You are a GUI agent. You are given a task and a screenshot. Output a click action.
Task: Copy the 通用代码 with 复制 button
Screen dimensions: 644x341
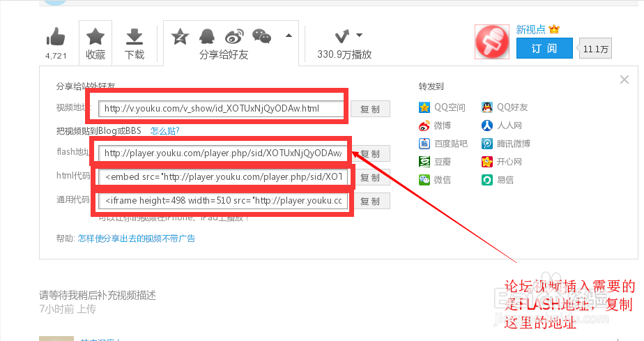click(371, 202)
